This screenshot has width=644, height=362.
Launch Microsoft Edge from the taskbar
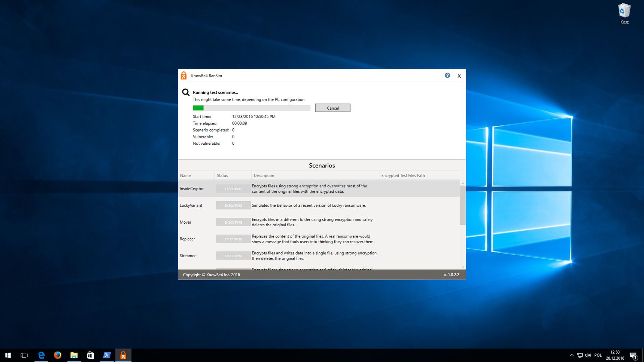[41, 355]
